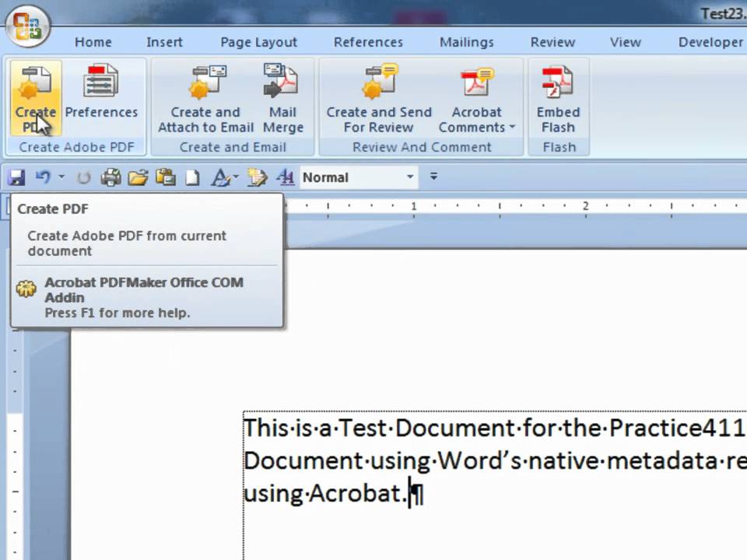
Task: Click the Review And Comment group label
Action: click(x=422, y=147)
